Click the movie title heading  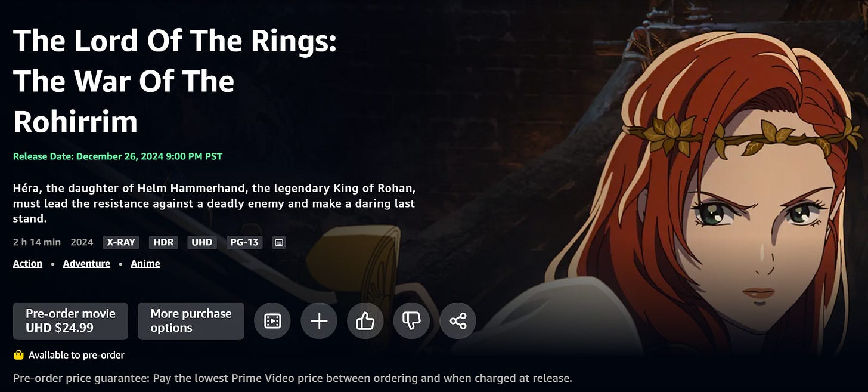[x=175, y=81]
